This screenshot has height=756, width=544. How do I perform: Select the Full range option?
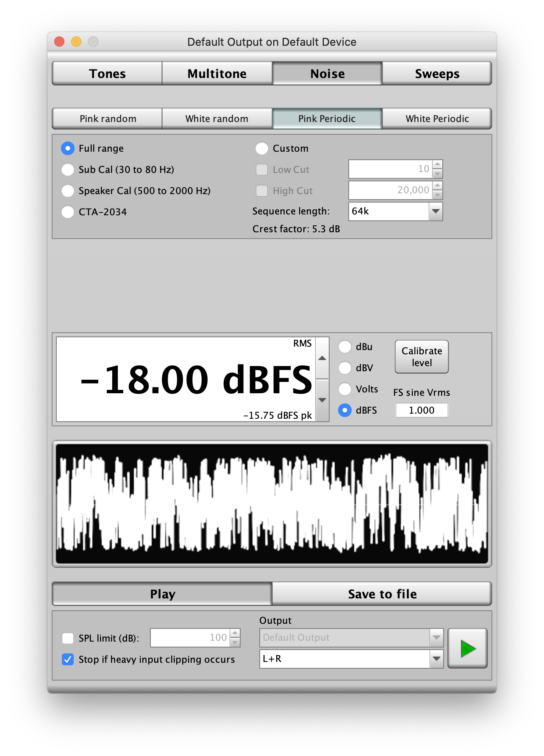click(x=68, y=148)
